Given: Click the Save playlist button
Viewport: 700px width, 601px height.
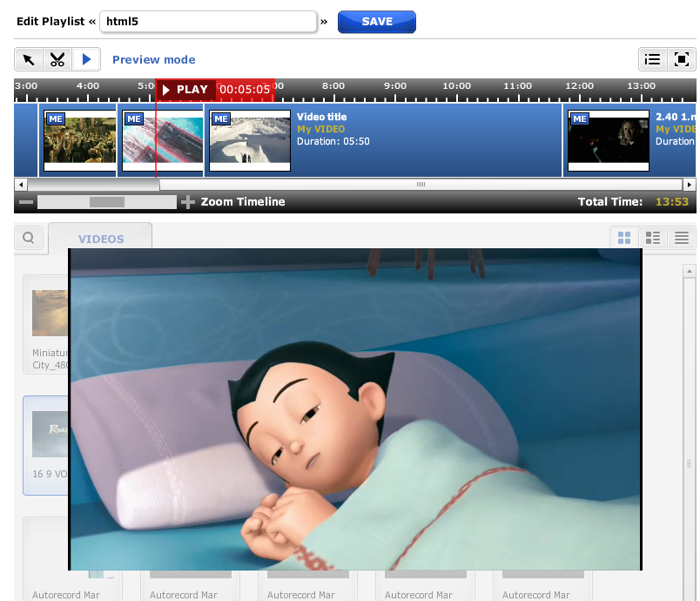Looking at the screenshot, I should (377, 22).
